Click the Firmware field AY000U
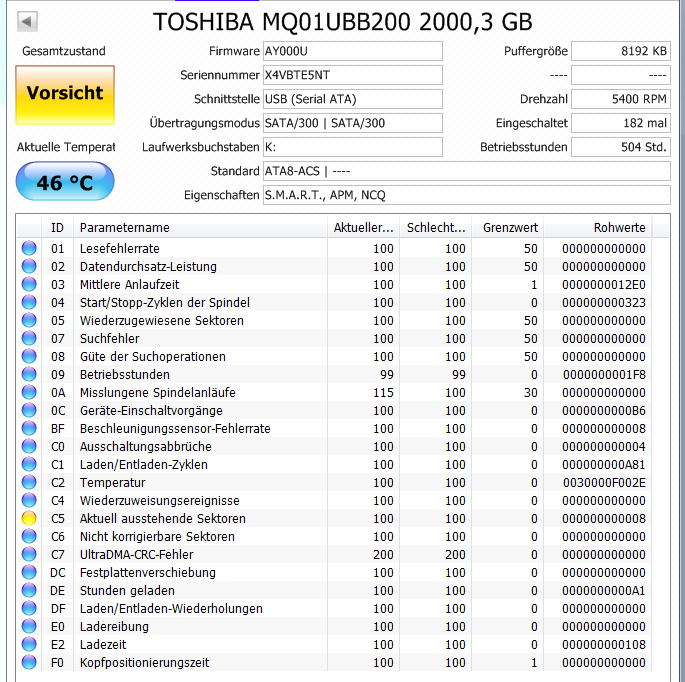 353,51
